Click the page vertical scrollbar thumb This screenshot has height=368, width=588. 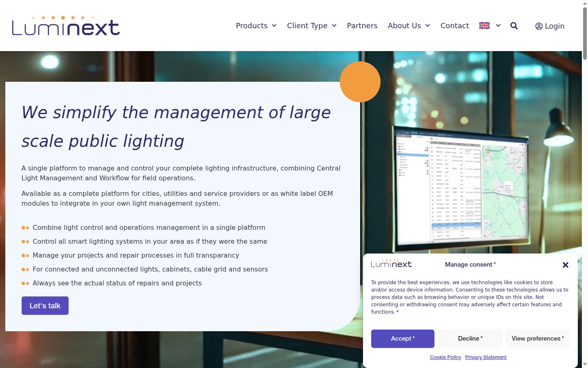tap(585, 34)
